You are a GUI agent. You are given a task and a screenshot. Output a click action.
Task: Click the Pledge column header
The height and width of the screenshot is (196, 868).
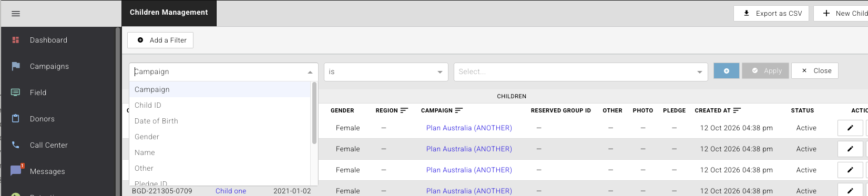pos(675,110)
